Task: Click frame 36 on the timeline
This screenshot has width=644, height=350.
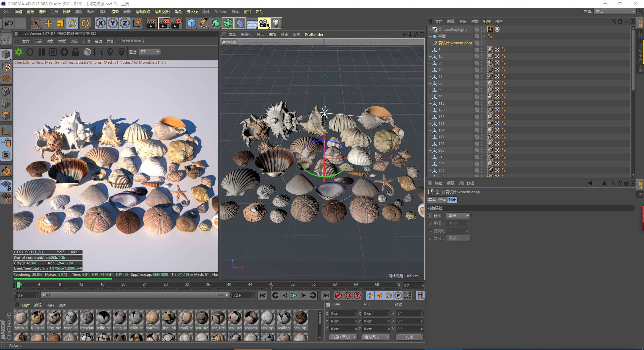Action: point(208,285)
